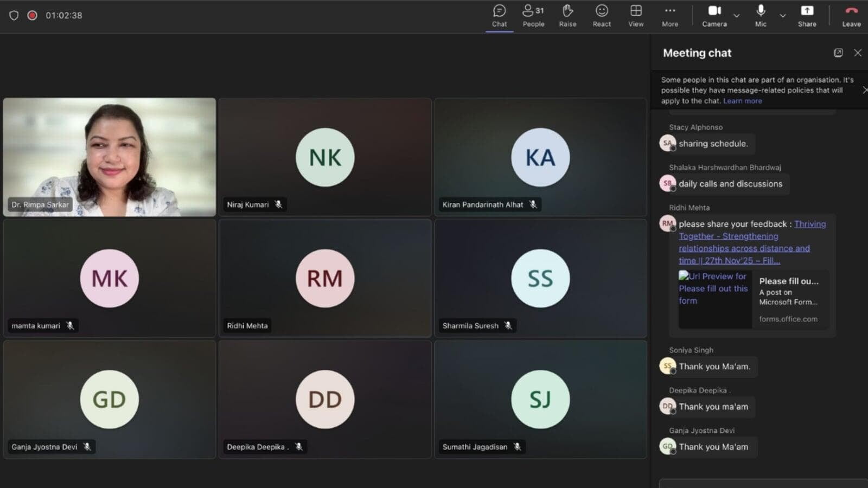Click the recording indicator icon
This screenshot has width=868, height=488.
click(x=32, y=15)
